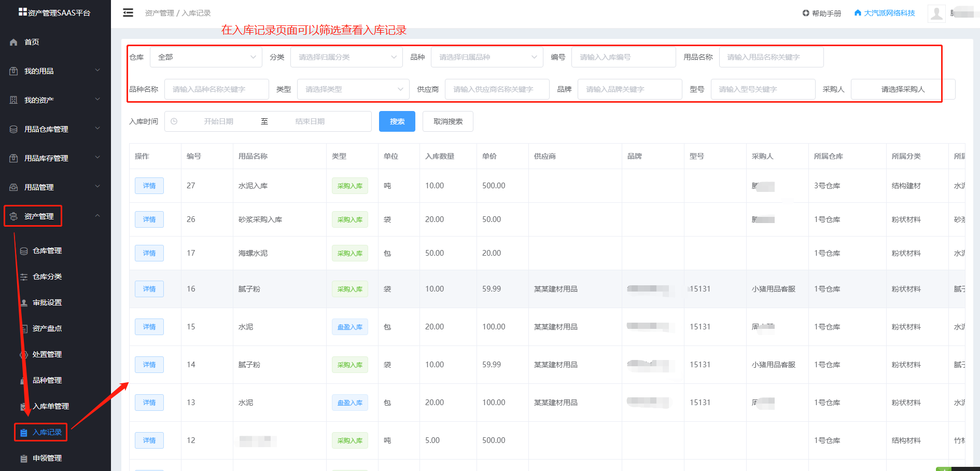Click 资产管理 in the breadcrumb
980x471 pixels.
pyautogui.click(x=160, y=13)
